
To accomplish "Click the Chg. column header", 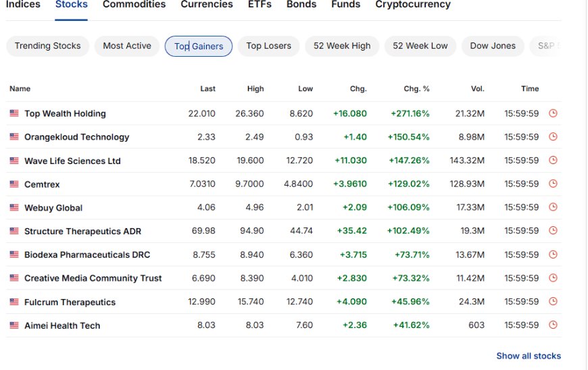I will point(358,88).
